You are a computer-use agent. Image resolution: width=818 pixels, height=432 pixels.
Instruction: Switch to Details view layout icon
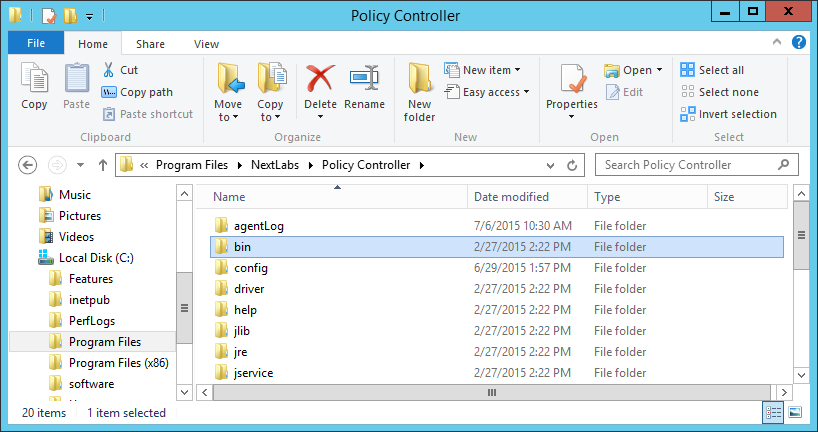[774, 413]
